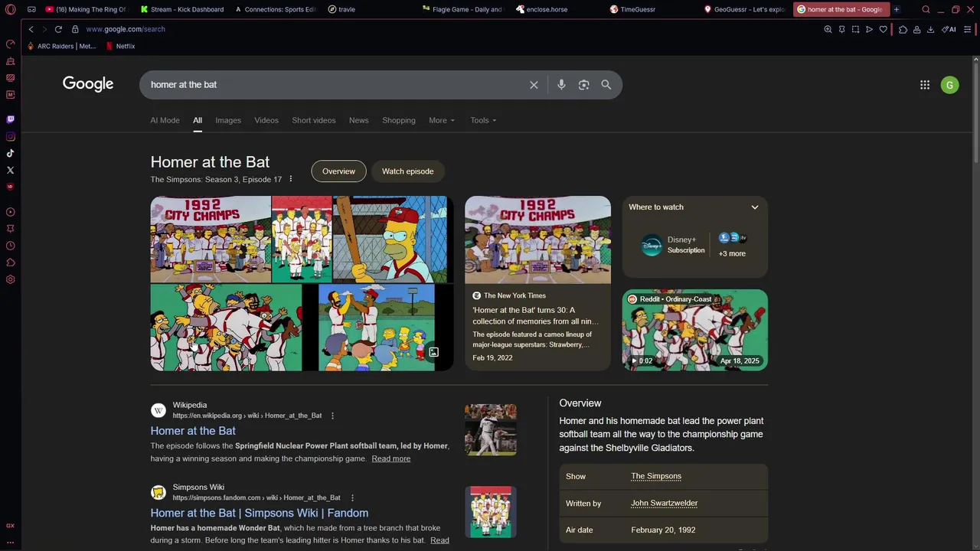Click Read more on Wikipedia snippet
Image resolution: width=980 pixels, height=551 pixels.
[391, 458]
